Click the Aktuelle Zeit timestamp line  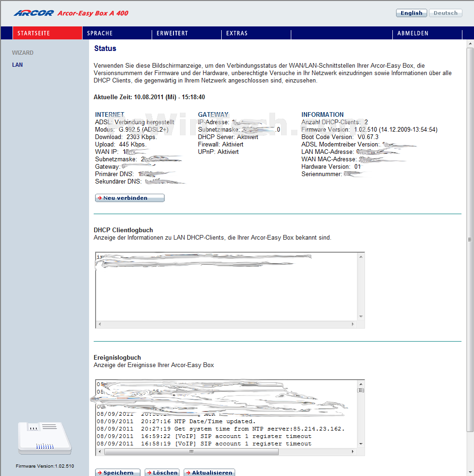coord(149,97)
